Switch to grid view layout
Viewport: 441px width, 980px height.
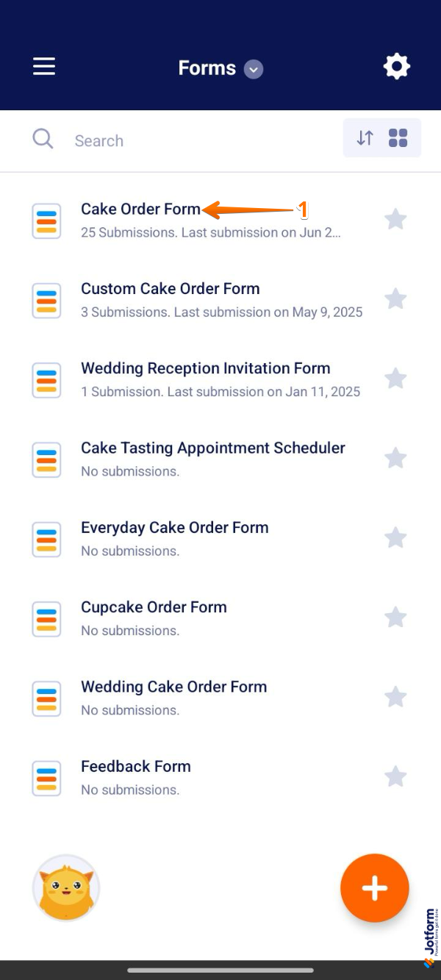tap(398, 137)
